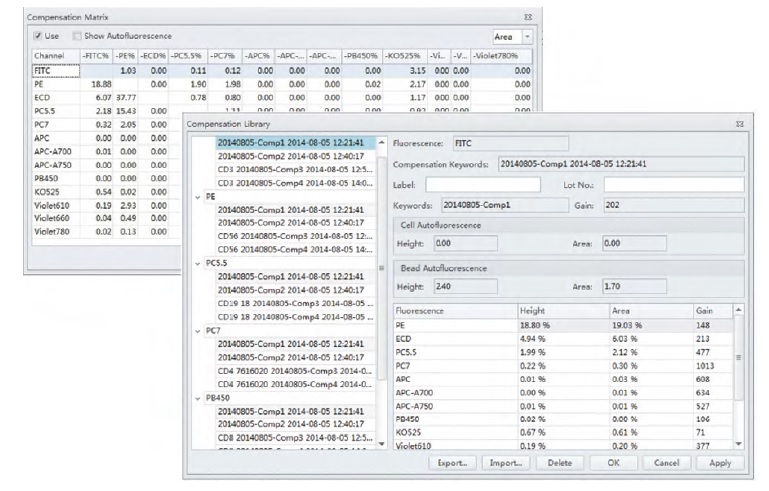Screen dimensions: 769x491
Task: Select FITC channel row in Compensation Matrix
Action: tap(282, 71)
